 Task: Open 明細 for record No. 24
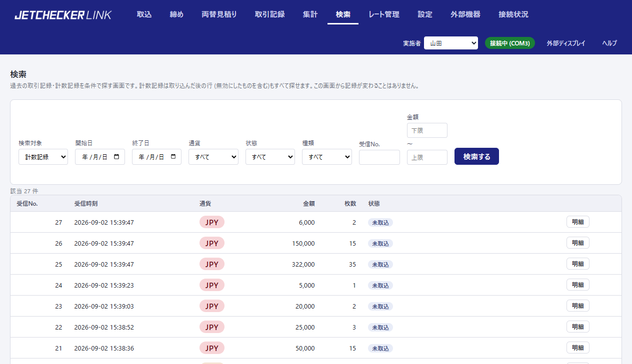(x=578, y=285)
